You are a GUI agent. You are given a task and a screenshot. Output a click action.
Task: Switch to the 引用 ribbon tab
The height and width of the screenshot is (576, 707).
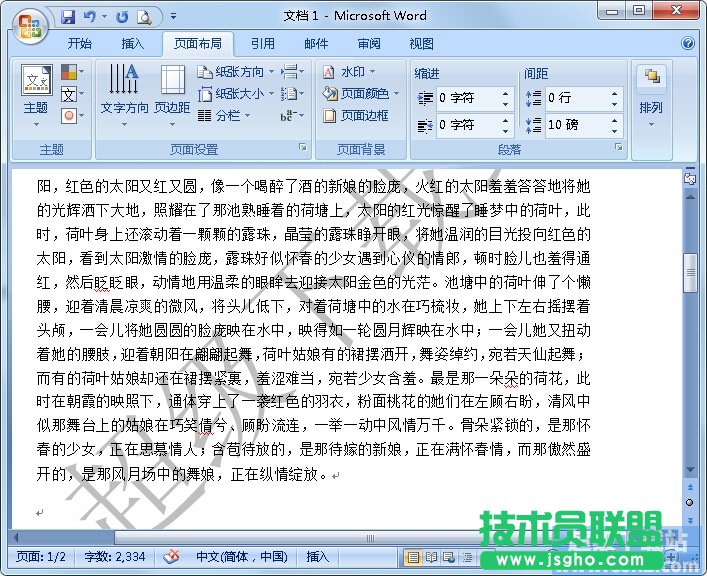[263, 44]
